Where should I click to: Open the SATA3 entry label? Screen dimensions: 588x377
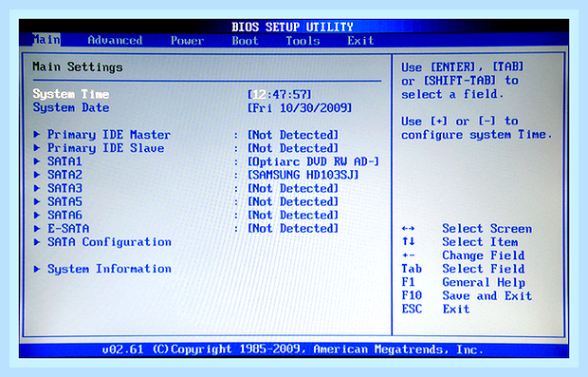click(x=64, y=188)
